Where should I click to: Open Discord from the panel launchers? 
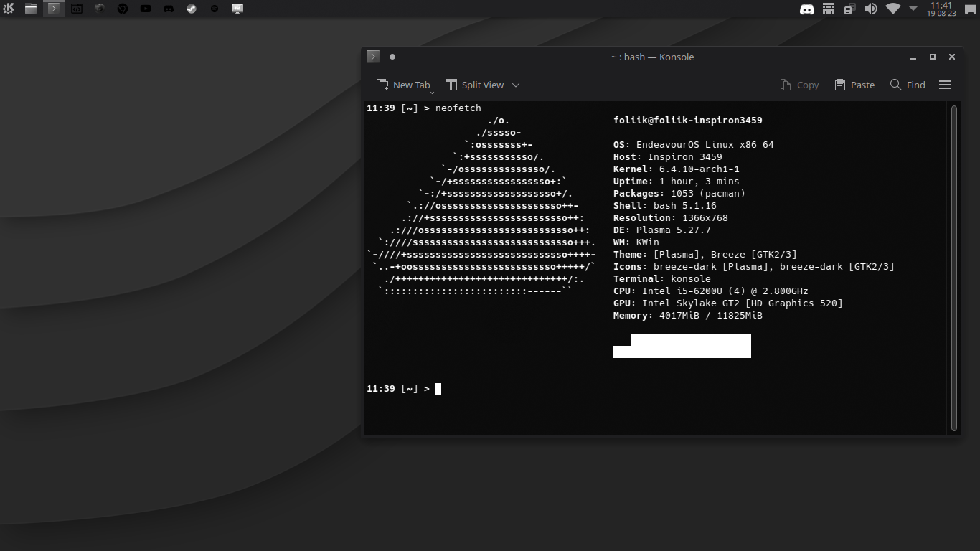coord(169,9)
